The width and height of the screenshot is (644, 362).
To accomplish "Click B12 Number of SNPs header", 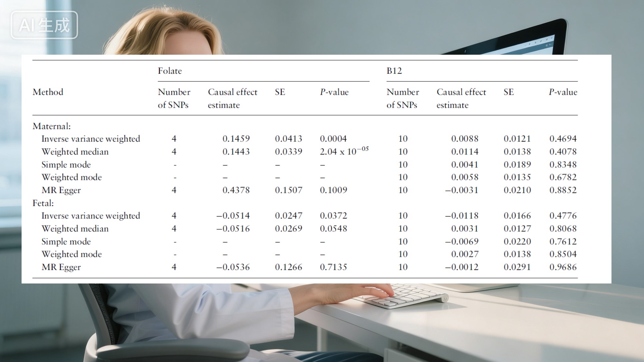I will point(402,98).
